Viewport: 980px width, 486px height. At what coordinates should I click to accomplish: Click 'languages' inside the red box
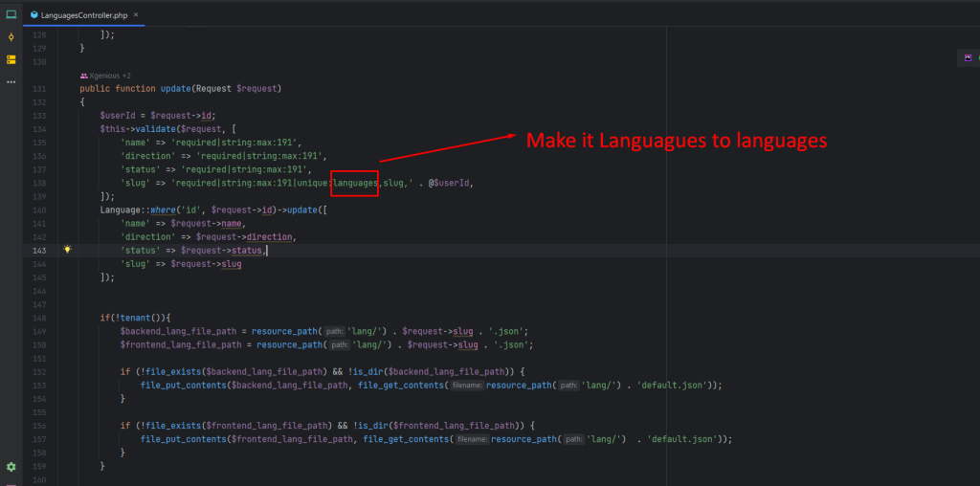click(x=355, y=183)
